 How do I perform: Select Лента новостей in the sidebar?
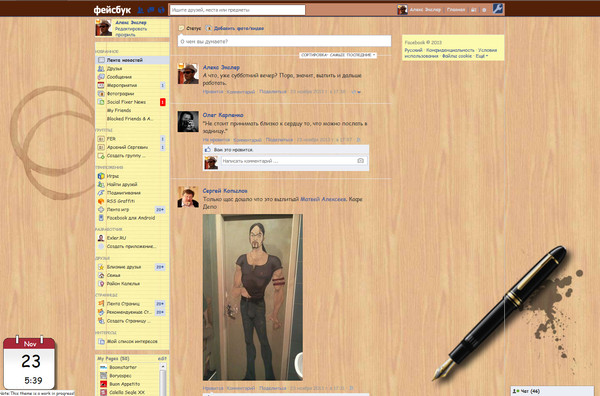[132, 60]
